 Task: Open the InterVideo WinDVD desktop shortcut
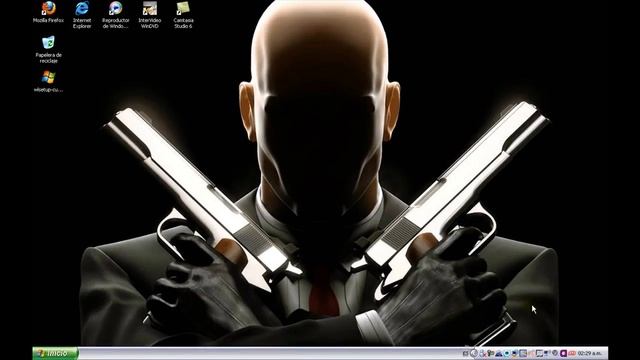pyautogui.click(x=149, y=15)
